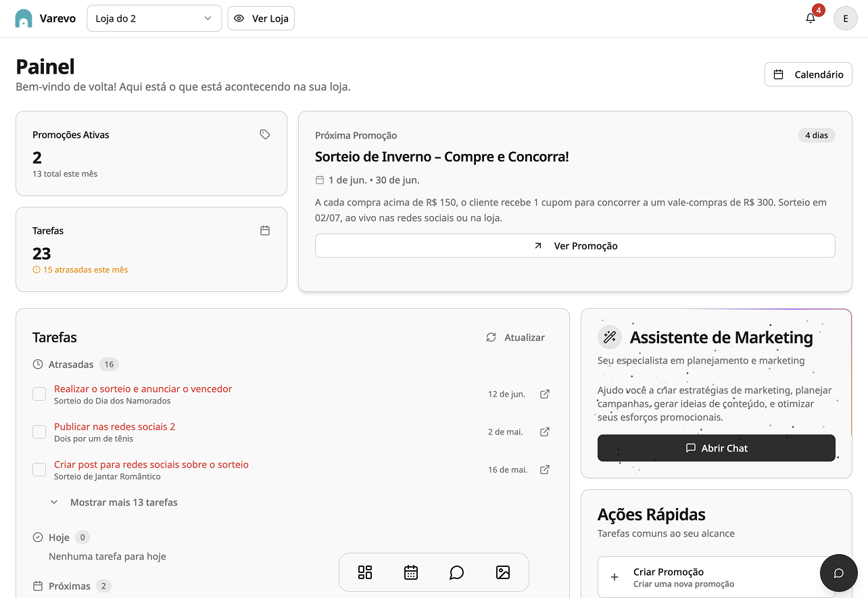The height and width of the screenshot is (598, 868).
Task: Click the 12 de jun. date
Action: coord(506,394)
